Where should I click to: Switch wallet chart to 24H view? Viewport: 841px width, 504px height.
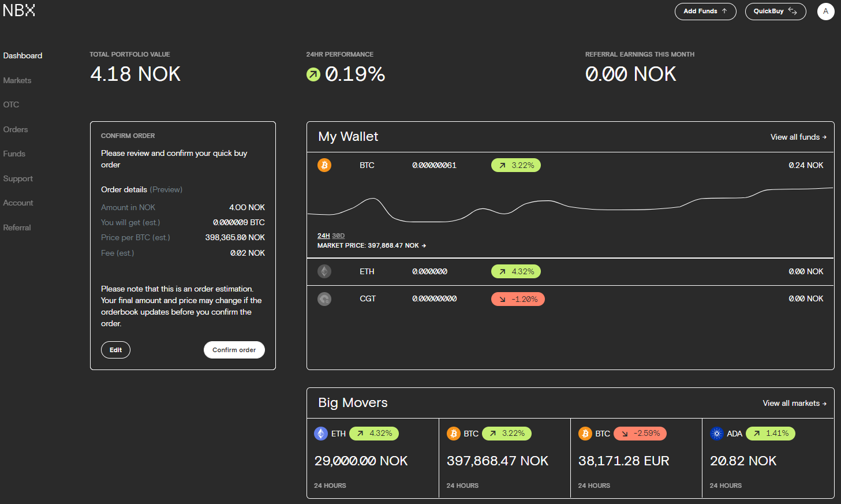click(323, 236)
